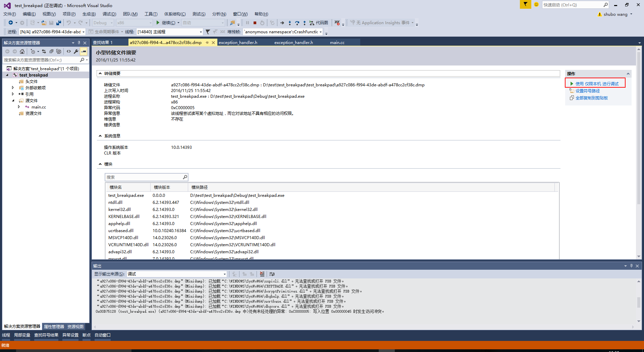Viewport: 644px width, 352px height.
Task: Switch to the 查找结果 1 tab
Action: point(103,43)
